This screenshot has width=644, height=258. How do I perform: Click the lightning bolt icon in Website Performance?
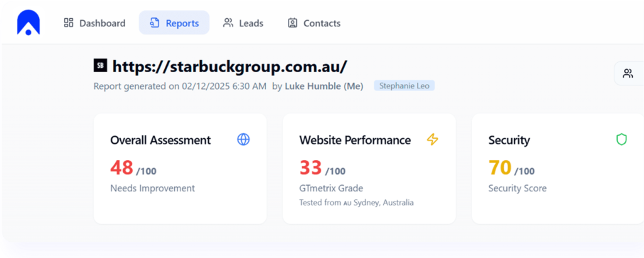click(432, 139)
